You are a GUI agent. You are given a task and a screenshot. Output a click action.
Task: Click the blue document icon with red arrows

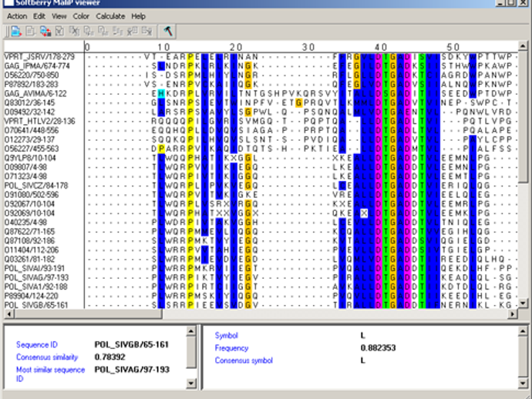point(45,31)
